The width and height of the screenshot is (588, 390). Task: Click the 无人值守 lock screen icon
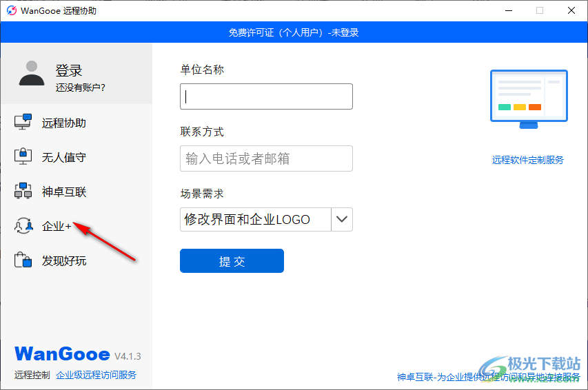click(x=23, y=156)
